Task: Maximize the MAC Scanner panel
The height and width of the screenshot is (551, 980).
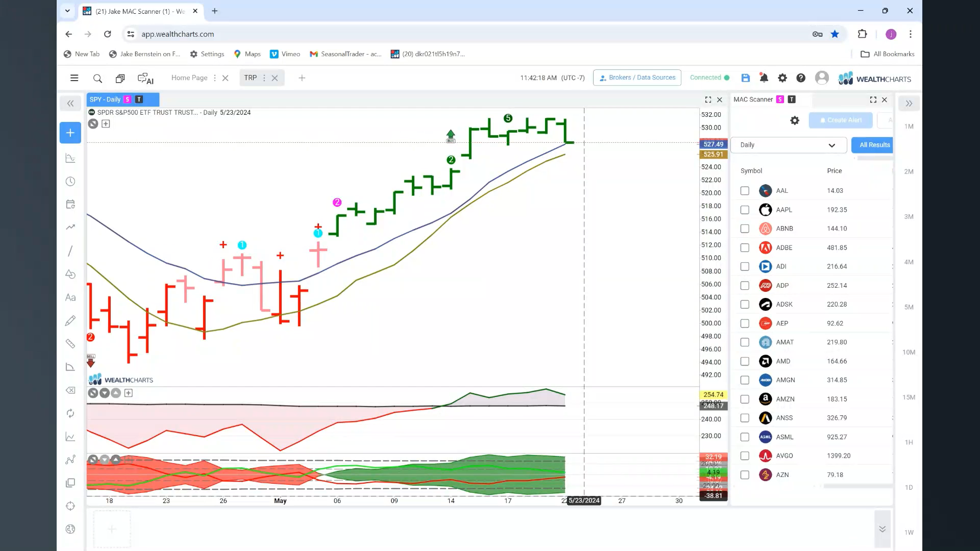Action: click(x=873, y=99)
